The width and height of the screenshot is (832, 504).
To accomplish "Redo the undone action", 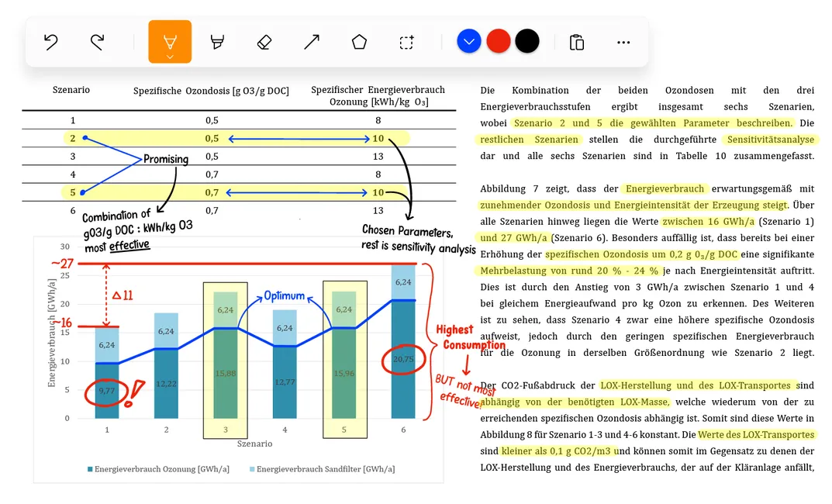I will [x=98, y=41].
